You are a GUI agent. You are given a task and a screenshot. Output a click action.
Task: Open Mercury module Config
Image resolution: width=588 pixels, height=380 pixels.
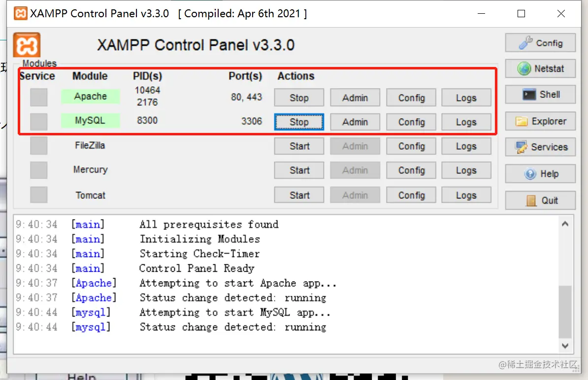(x=411, y=170)
